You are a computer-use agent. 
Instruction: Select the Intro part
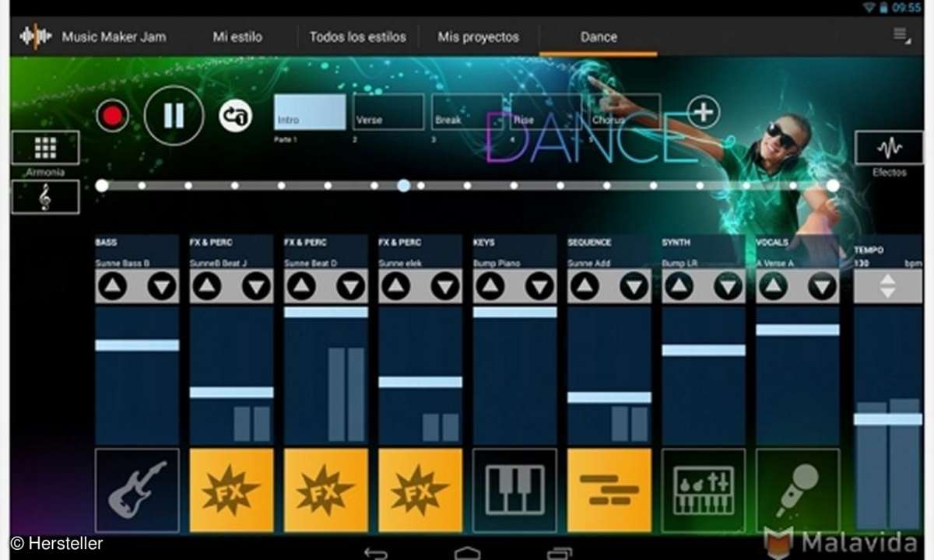coord(310,112)
